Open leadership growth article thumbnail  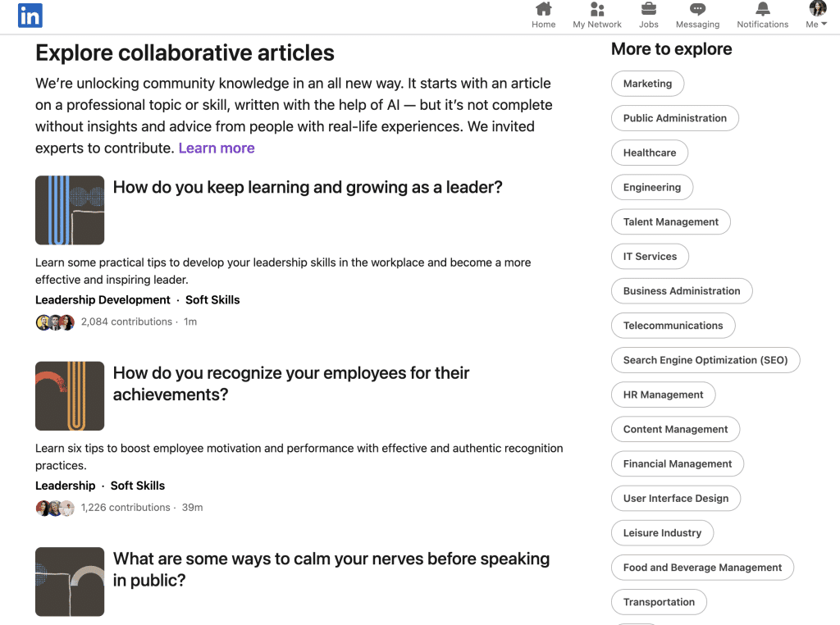point(70,210)
